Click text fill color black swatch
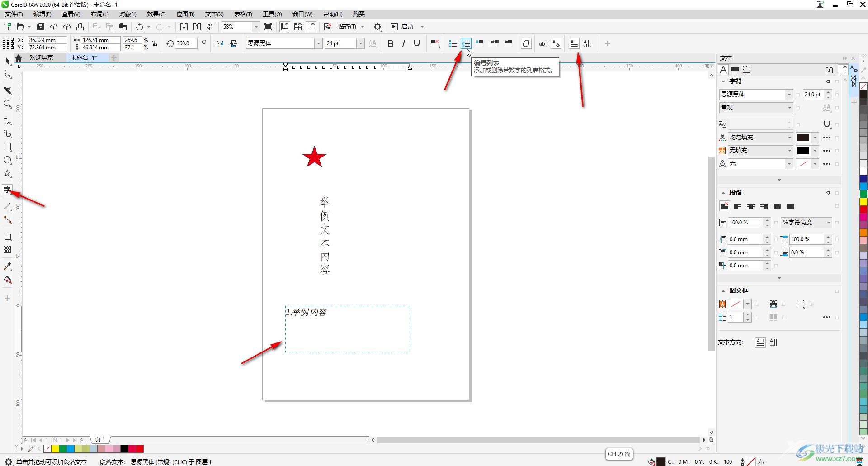Viewport: 868px width, 466px height. (803, 138)
